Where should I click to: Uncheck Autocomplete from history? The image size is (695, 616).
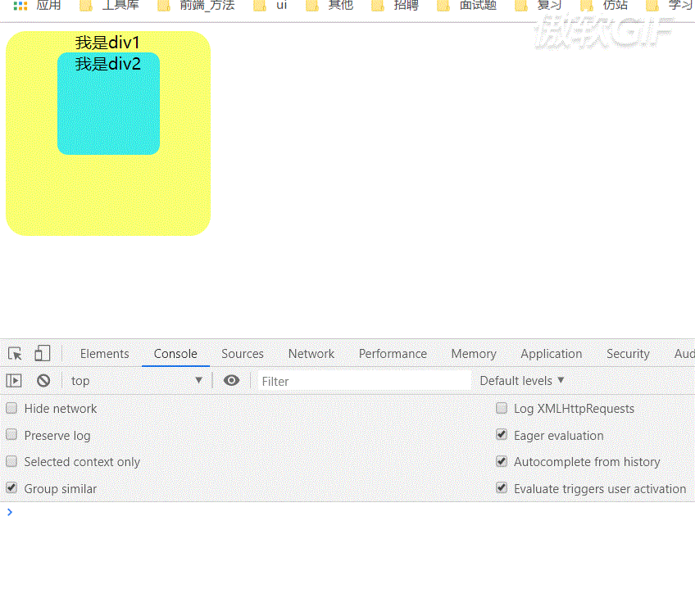click(502, 461)
